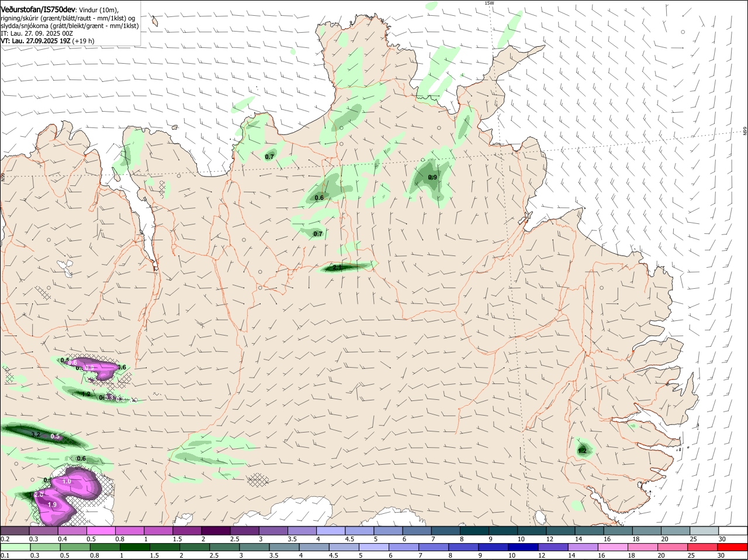Pick the 0.8 green swatch in the lower legend row

click(105, 547)
